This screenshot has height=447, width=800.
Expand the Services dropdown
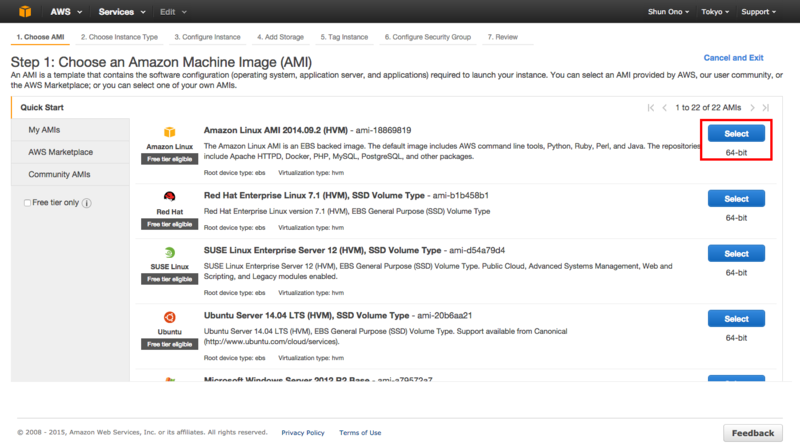coord(122,12)
